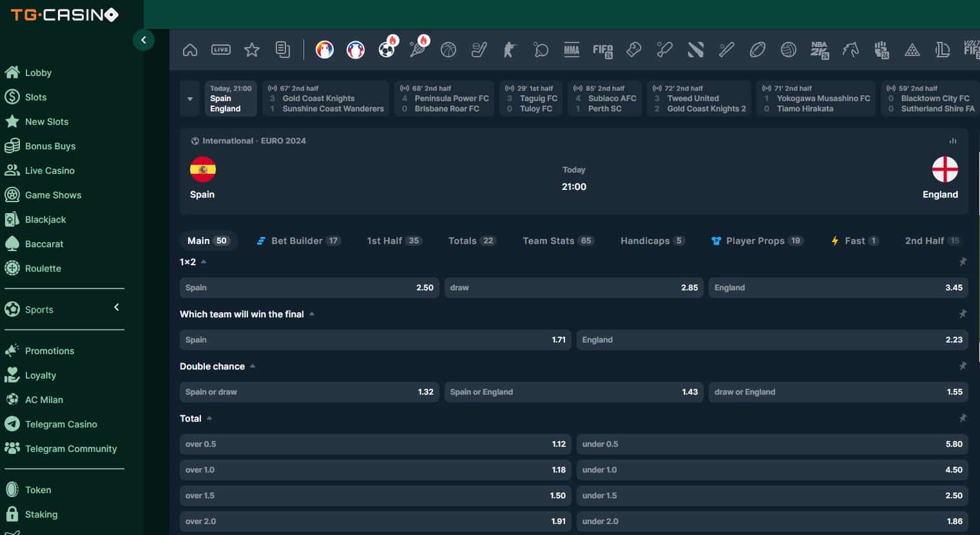Select the tennis racket sport icon

pos(418,50)
